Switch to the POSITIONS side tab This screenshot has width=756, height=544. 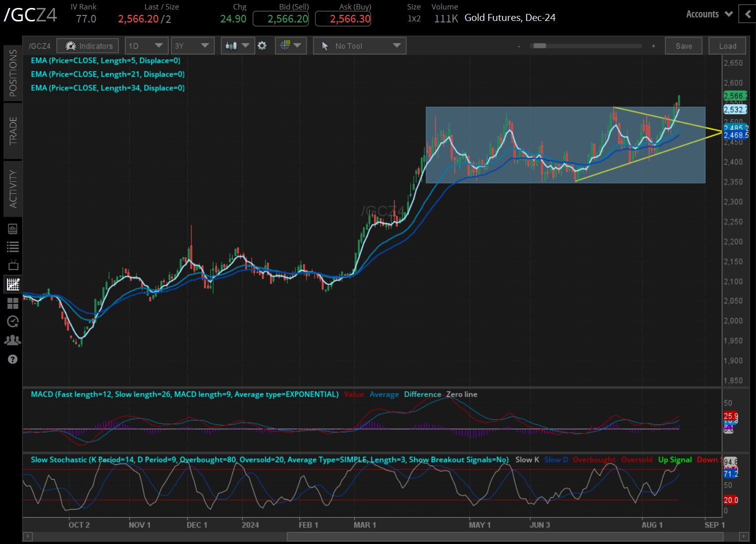13,73
